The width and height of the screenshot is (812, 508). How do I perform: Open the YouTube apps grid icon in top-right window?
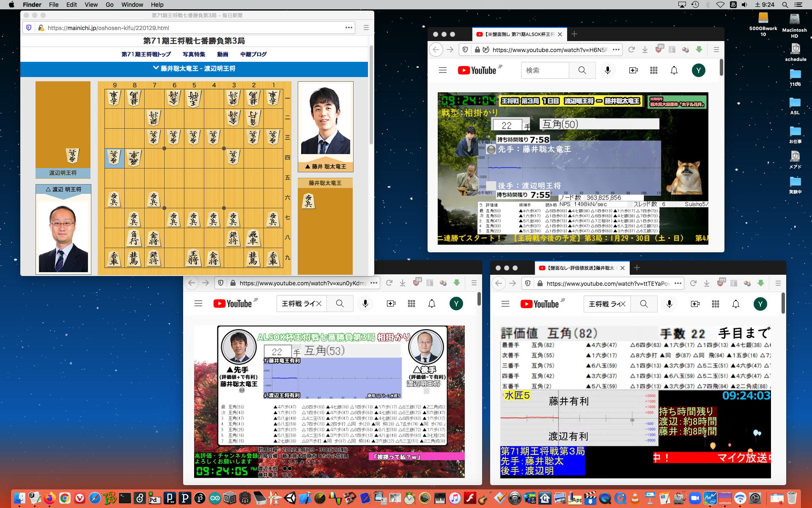coord(654,70)
